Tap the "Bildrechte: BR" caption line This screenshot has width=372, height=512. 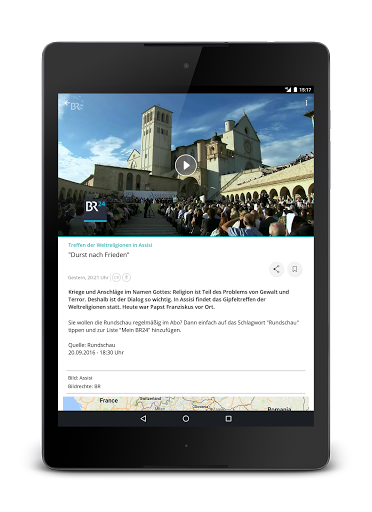pyautogui.click(x=84, y=386)
